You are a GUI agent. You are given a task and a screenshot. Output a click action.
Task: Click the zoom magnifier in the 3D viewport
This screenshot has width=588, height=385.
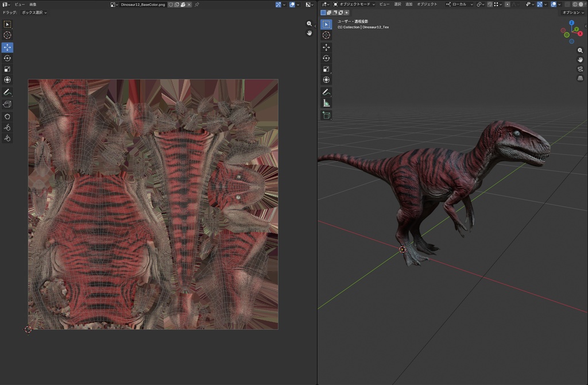[x=580, y=51]
